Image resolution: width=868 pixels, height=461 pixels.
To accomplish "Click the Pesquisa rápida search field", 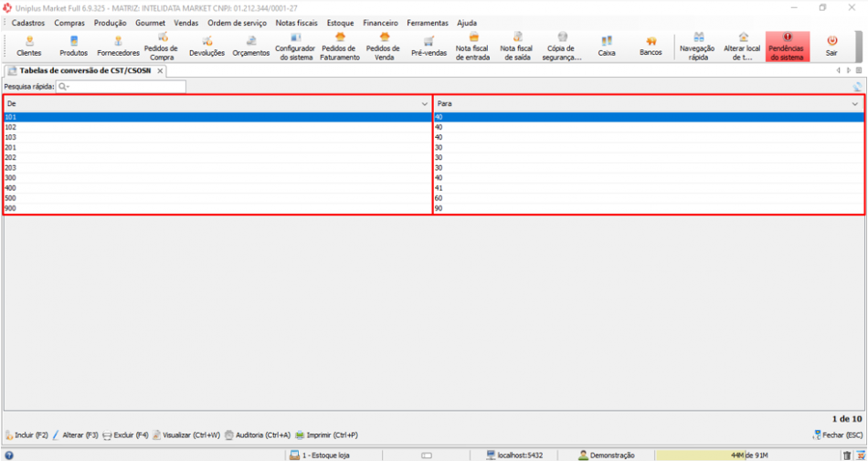I will point(121,87).
